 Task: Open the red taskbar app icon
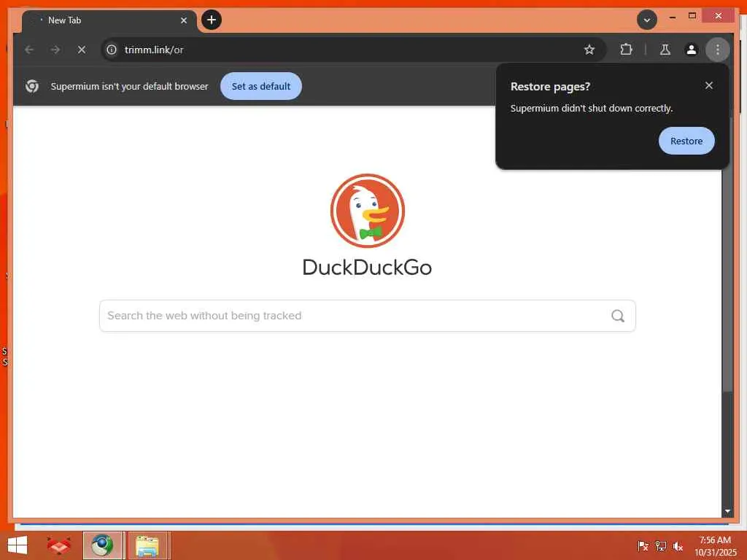(59, 545)
